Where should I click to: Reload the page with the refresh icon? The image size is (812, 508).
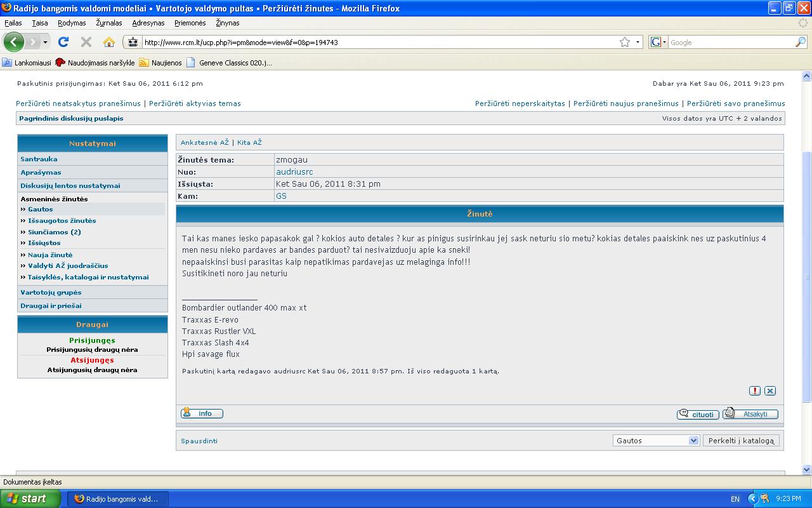point(63,43)
